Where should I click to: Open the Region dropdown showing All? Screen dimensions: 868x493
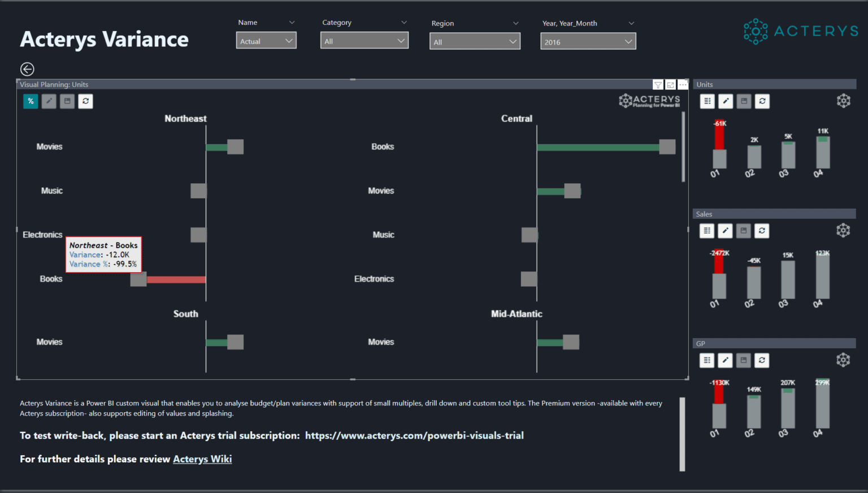pos(475,41)
